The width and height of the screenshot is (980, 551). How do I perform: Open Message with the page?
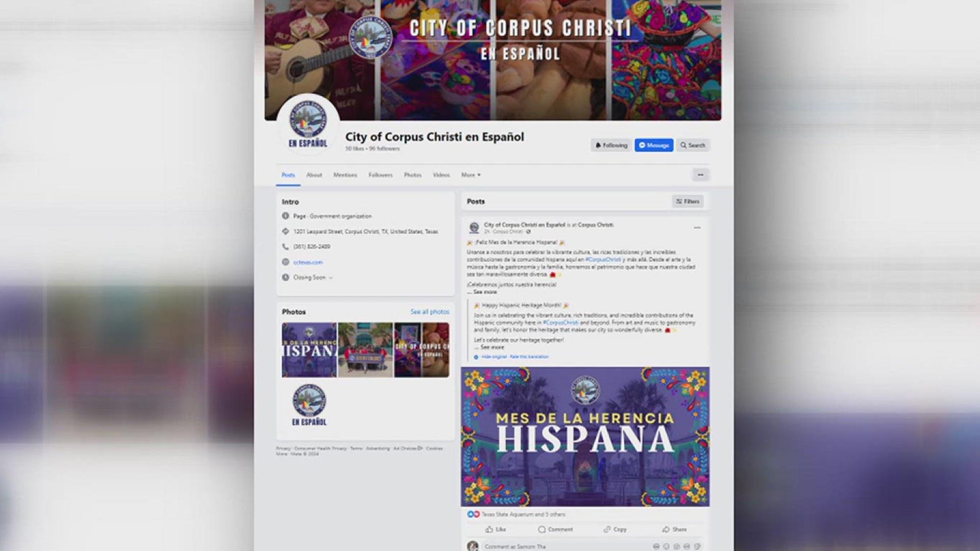point(654,145)
